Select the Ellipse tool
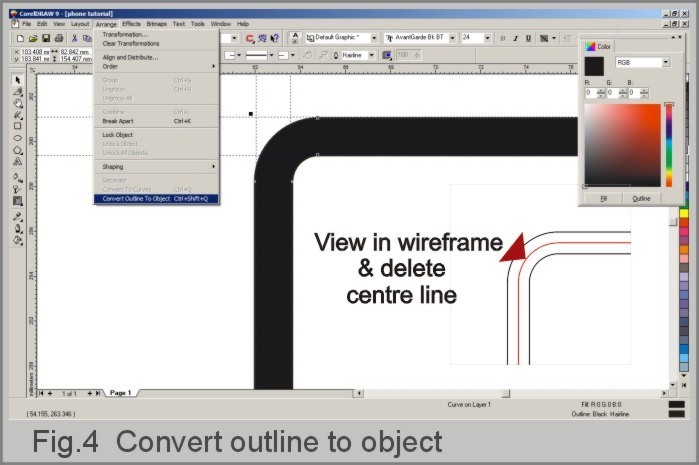699x465 pixels. tap(18, 138)
